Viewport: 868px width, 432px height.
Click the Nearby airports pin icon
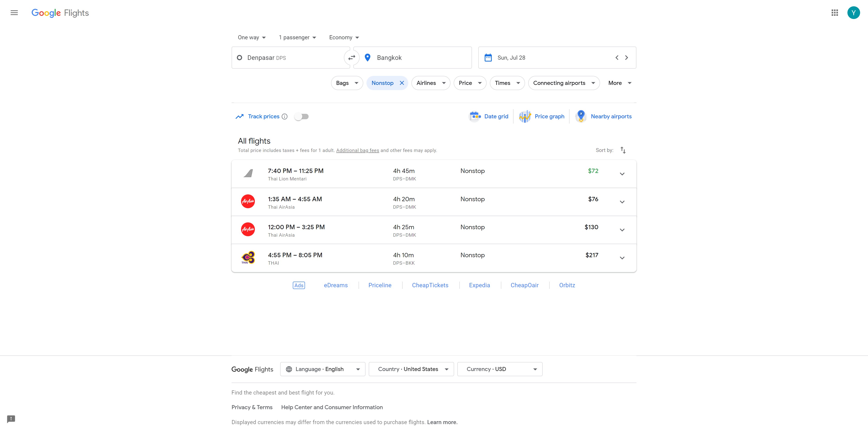pos(581,117)
